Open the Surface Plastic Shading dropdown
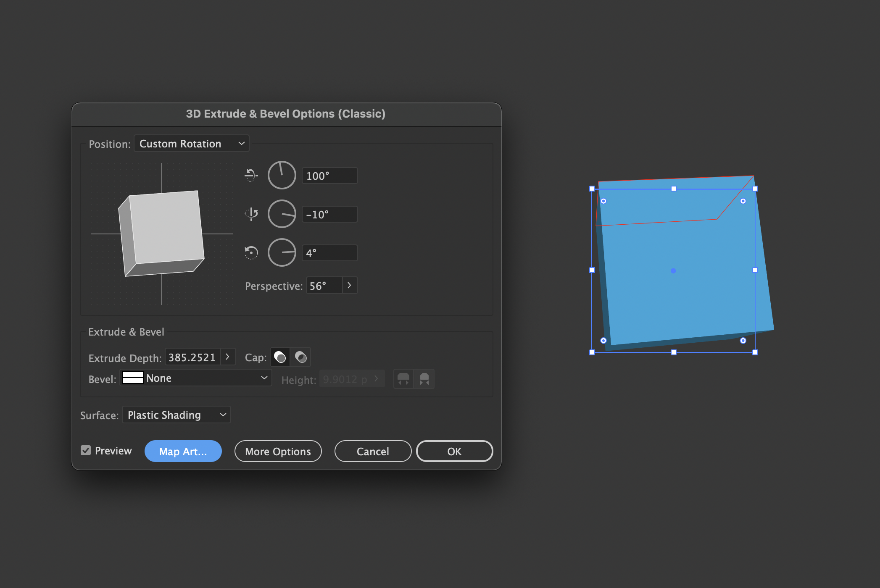The width and height of the screenshot is (880, 588). point(177,415)
